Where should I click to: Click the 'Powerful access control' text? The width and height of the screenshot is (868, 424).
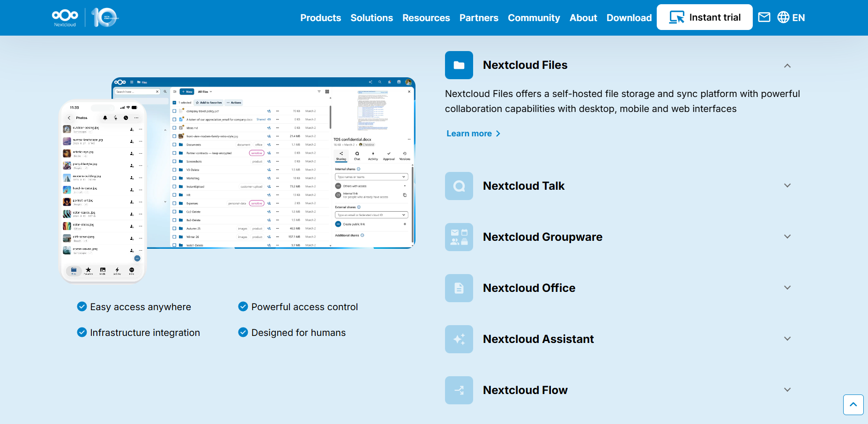coord(304,307)
